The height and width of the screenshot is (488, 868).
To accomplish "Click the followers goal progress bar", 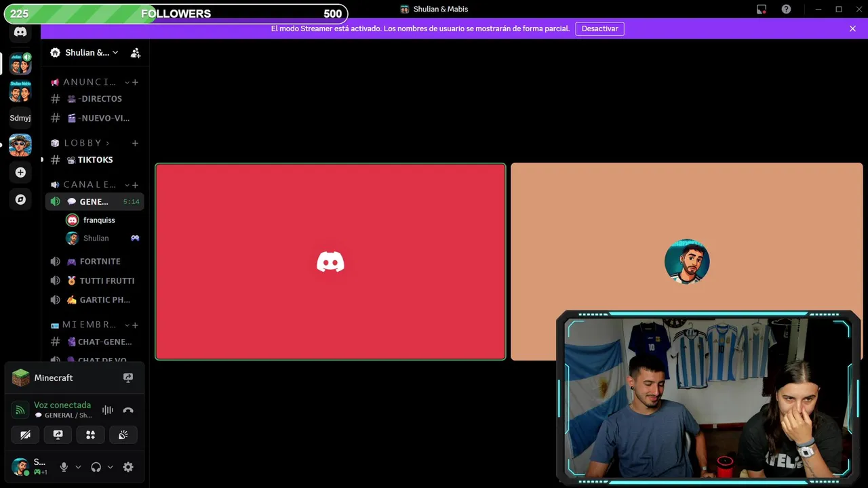I will 176,14.
